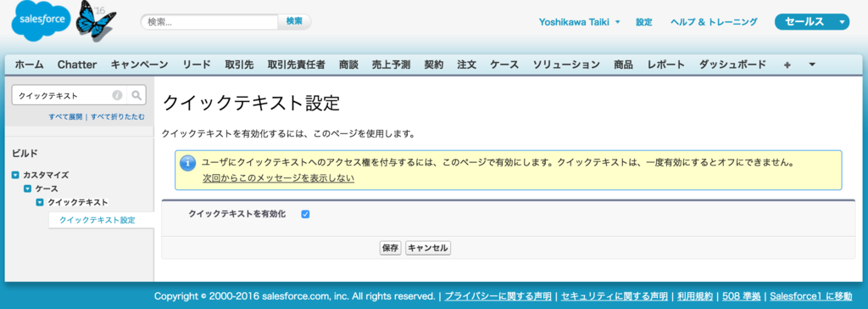This screenshot has width=868, height=309.
Task: Open the 売上予測 tab
Action: tap(392, 65)
